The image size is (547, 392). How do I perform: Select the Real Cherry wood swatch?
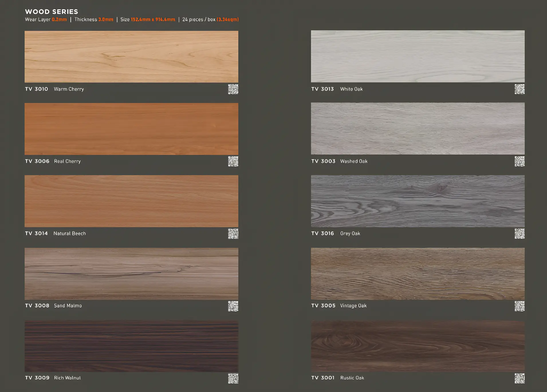point(131,129)
